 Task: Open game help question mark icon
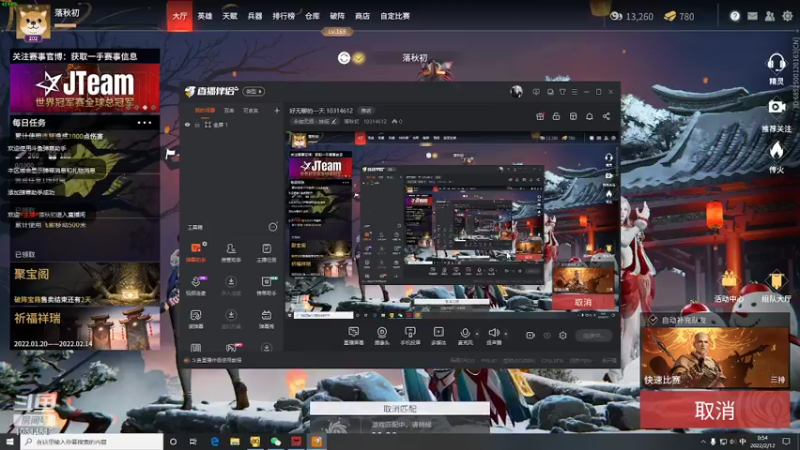coord(735,16)
